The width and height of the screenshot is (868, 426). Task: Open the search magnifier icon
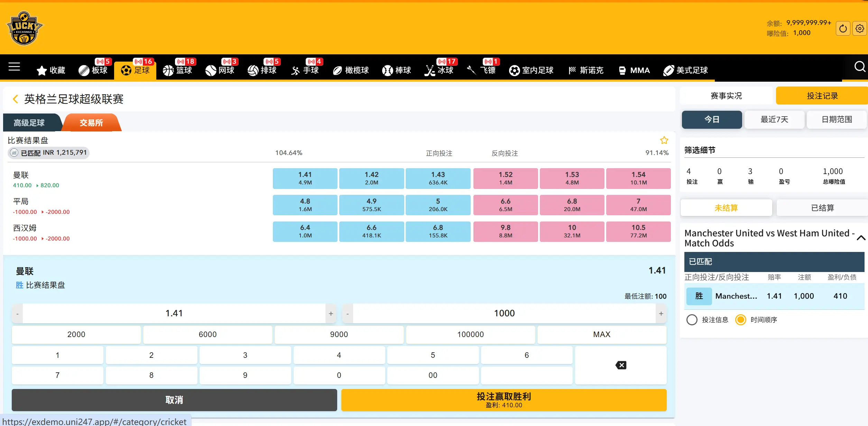tap(860, 66)
